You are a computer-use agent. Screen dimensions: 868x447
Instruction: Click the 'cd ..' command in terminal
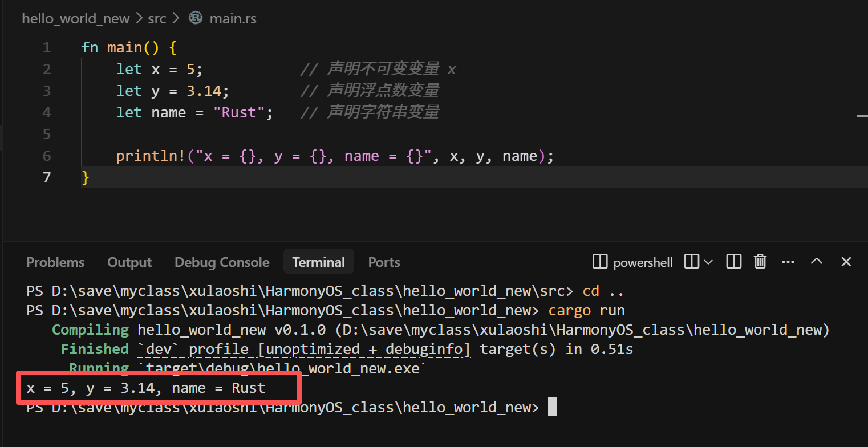click(x=603, y=291)
